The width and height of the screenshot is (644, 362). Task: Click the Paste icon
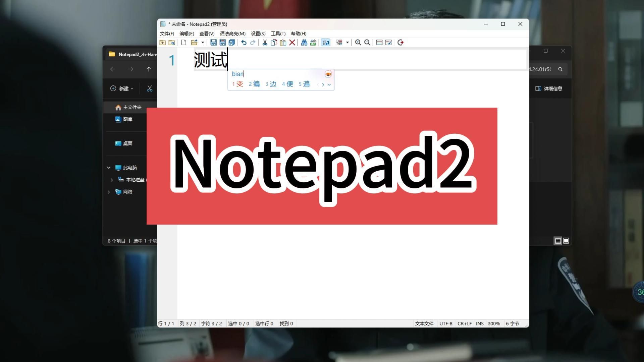[x=283, y=42]
